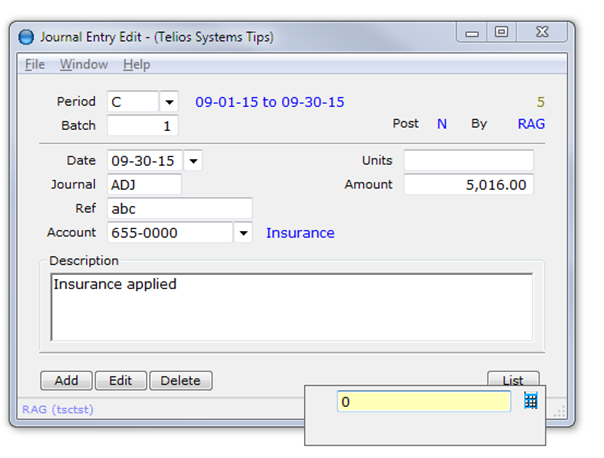Click the Ref field containing abc
The image size is (604, 458).
point(179,209)
